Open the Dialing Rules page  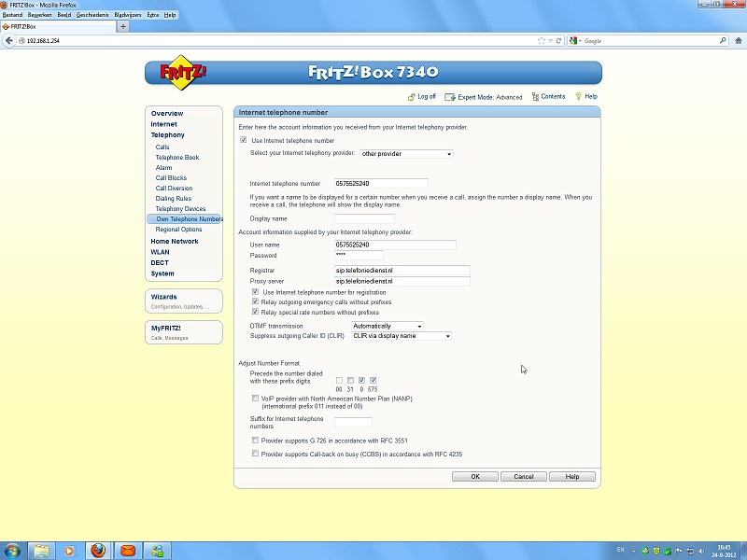pos(174,199)
